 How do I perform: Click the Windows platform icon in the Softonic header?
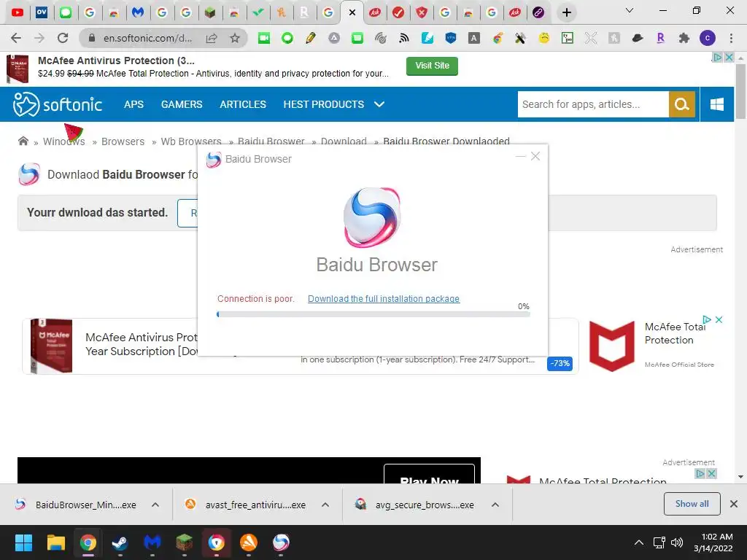(717, 104)
